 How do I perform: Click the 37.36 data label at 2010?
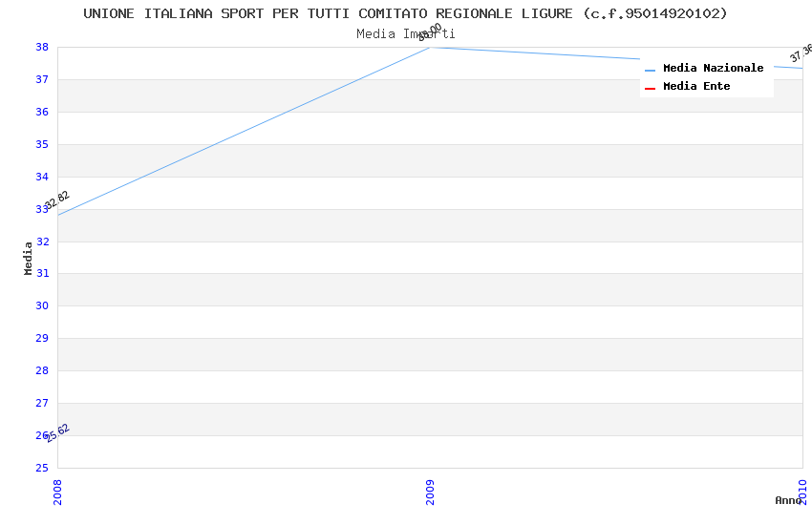pos(801,52)
